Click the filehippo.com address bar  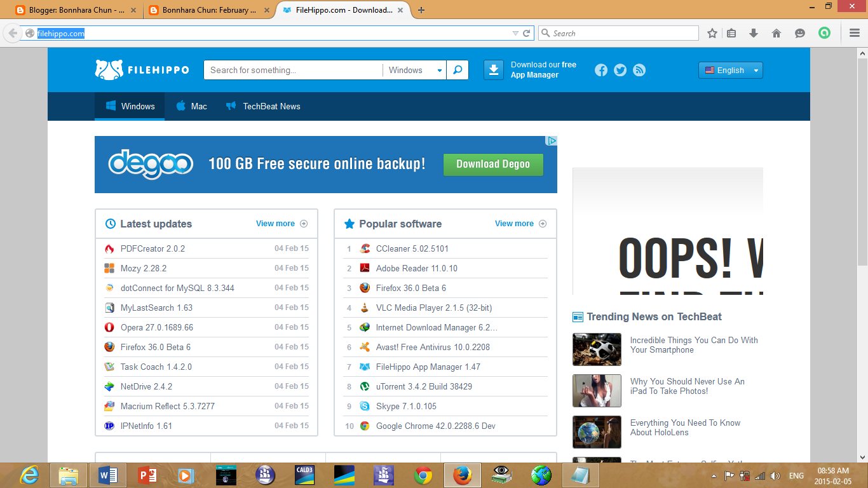point(273,33)
